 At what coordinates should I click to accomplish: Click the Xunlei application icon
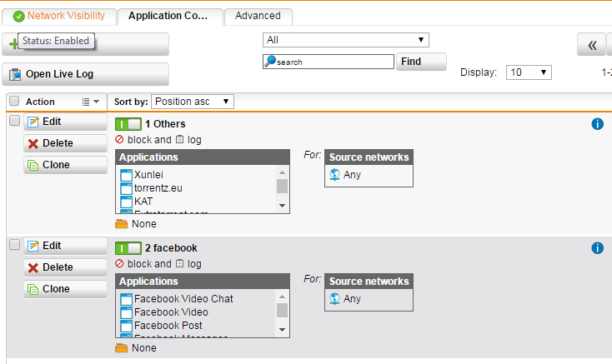coord(126,175)
